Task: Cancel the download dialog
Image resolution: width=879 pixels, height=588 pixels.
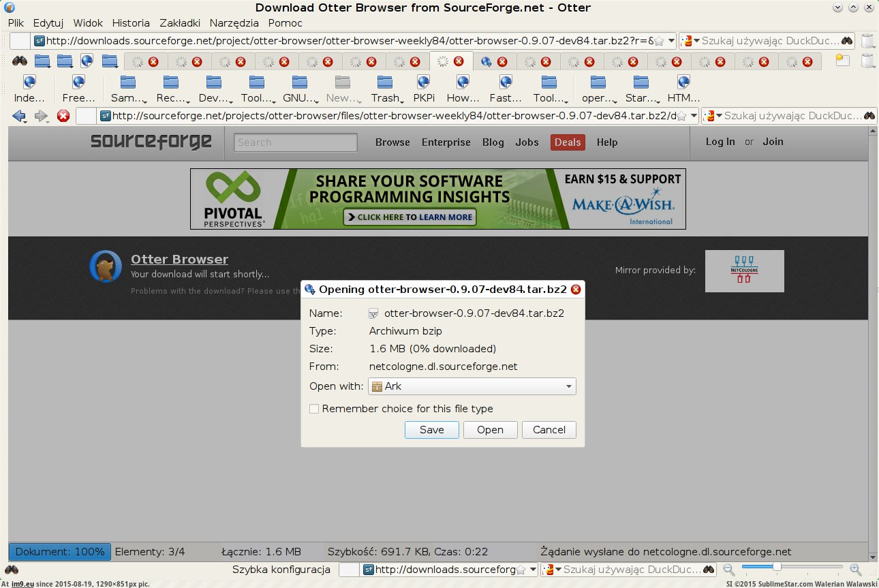Action: click(549, 430)
